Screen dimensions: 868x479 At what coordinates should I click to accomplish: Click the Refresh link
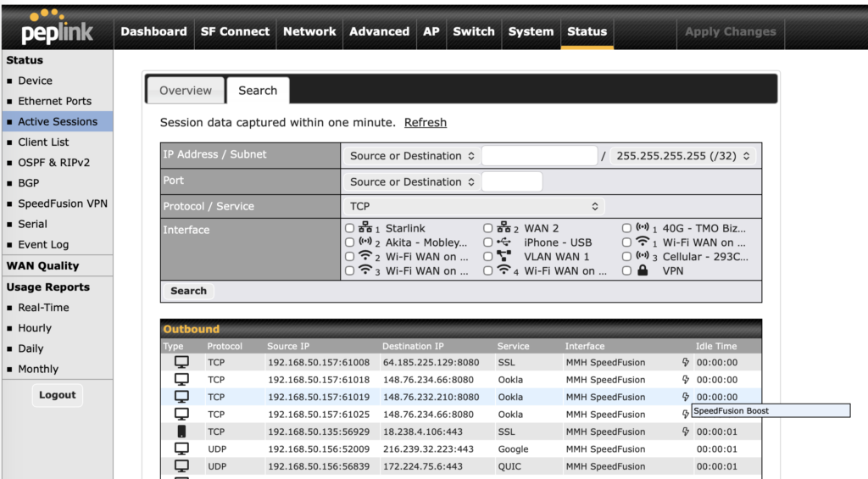pos(426,122)
